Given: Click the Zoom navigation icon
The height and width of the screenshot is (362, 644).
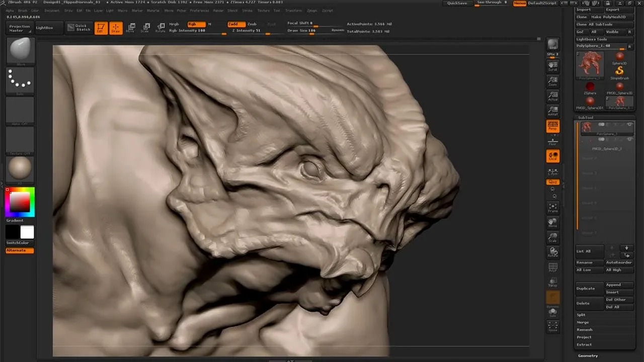Looking at the screenshot, I should tap(552, 81).
